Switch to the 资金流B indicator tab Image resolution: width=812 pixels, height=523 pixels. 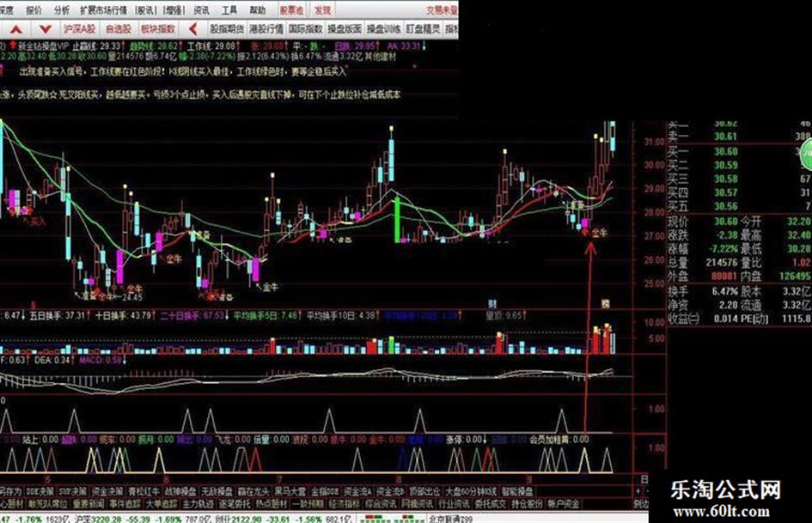(390, 491)
